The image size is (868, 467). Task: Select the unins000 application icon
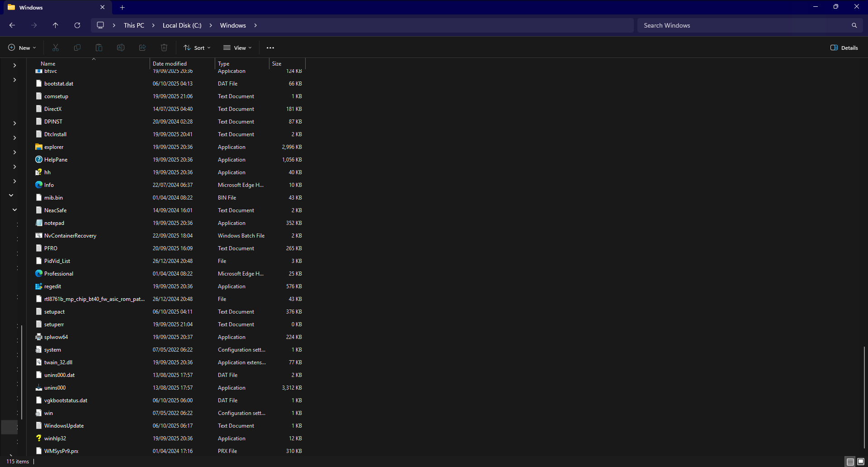point(39,388)
